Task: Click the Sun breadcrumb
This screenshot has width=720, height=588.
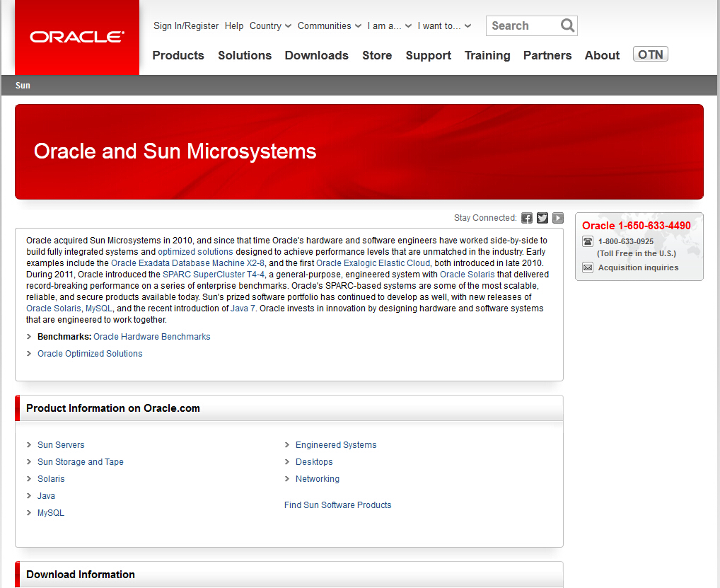Action: [23, 86]
